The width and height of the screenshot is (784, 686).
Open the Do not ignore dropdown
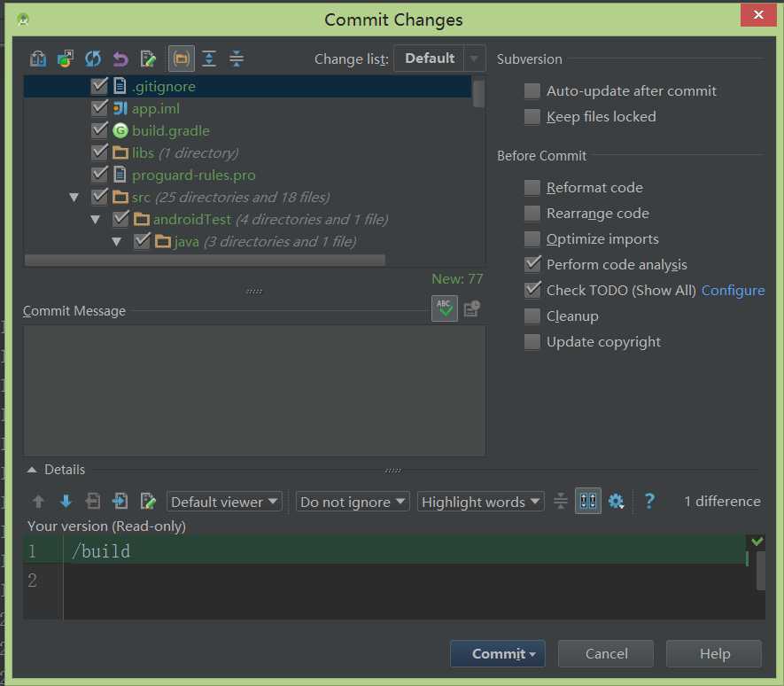(353, 502)
